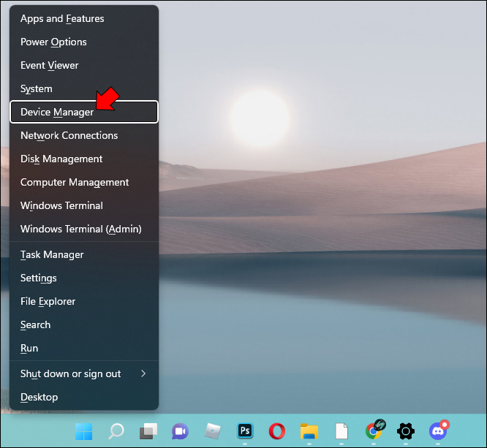This screenshot has height=448, width=487.
Task: Select the Search menu entry
Action: 84,324
